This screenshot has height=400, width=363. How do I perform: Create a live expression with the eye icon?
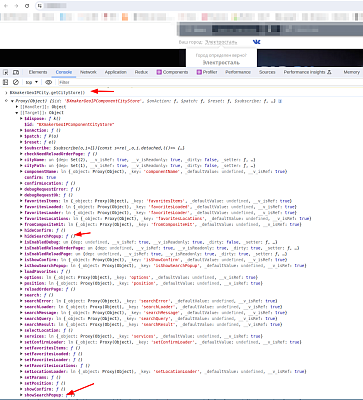pos(49,82)
